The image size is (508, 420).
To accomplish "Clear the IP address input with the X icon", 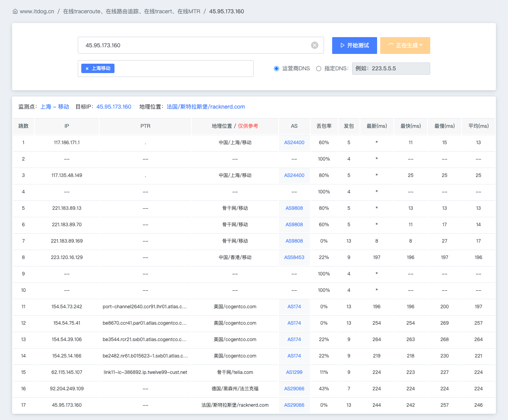I will pos(315,45).
